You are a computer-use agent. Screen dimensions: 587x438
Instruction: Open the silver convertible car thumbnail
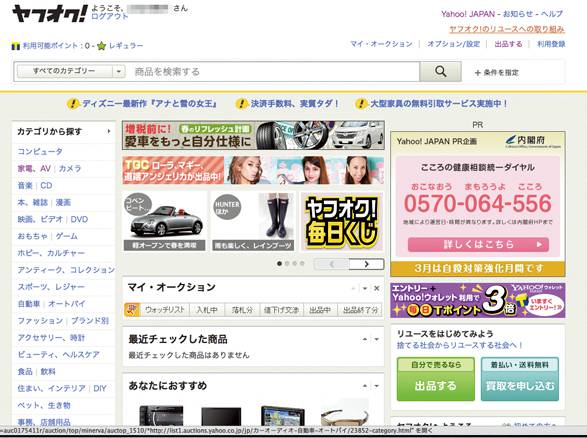point(165,221)
